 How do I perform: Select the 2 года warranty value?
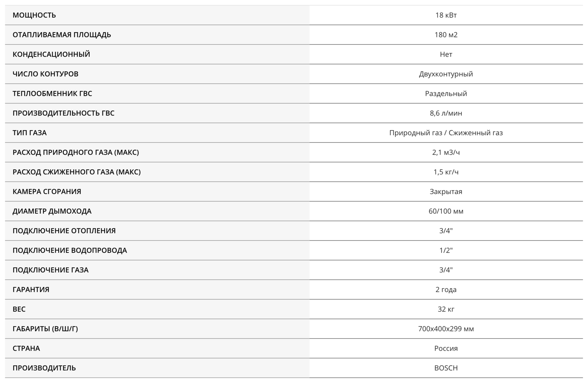[446, 289]
